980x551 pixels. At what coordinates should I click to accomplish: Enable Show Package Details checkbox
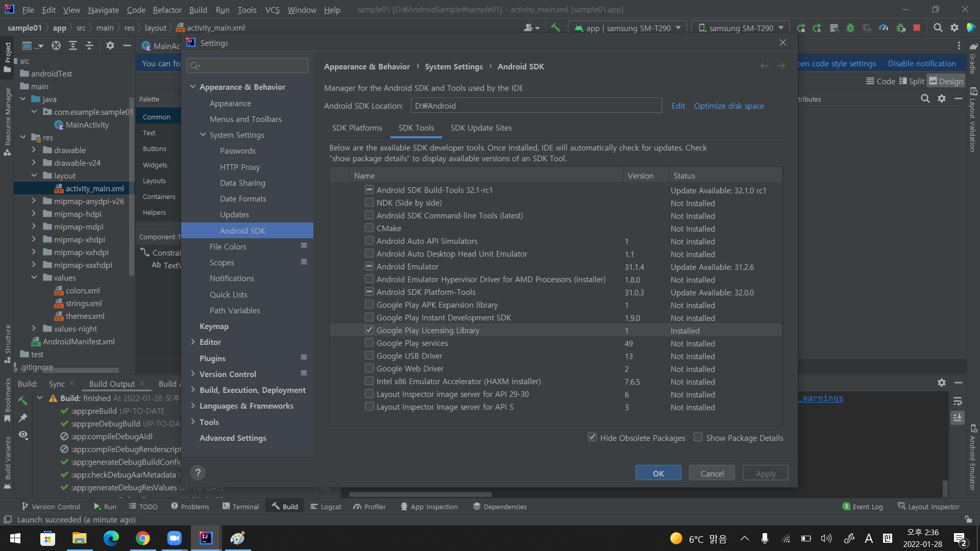click(x=698, y=437)
